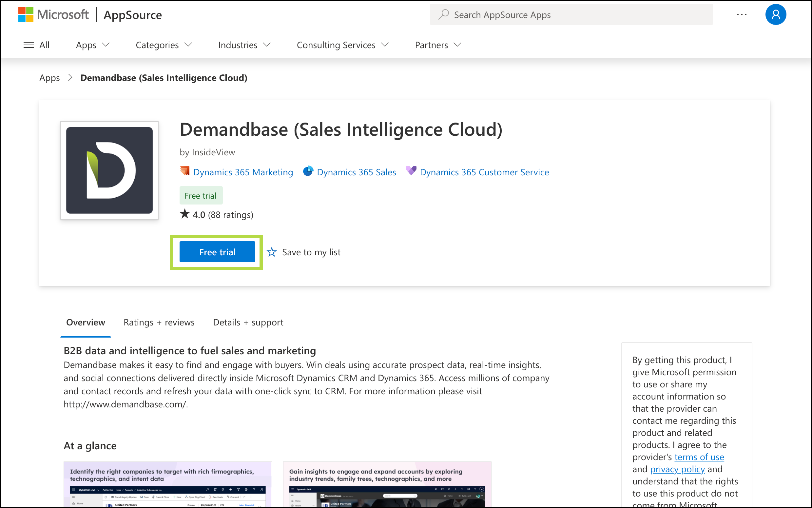Expand the Partners dropdown
812x508 pixels.
click(x=438, y=45)
